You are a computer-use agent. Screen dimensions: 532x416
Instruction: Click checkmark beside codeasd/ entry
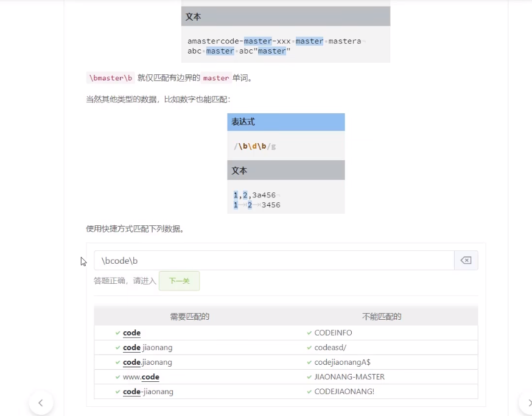pos(309,348)
